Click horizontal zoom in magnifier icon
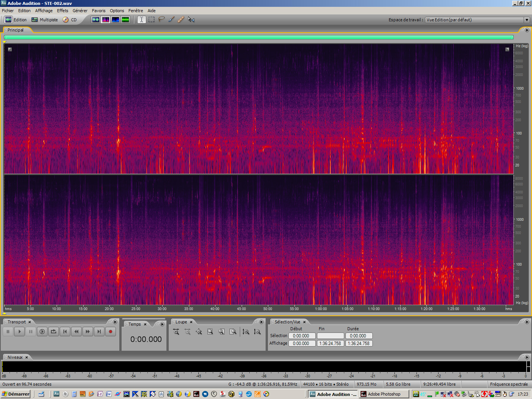Viewport: 532px width, 399px height. [176, 332]
